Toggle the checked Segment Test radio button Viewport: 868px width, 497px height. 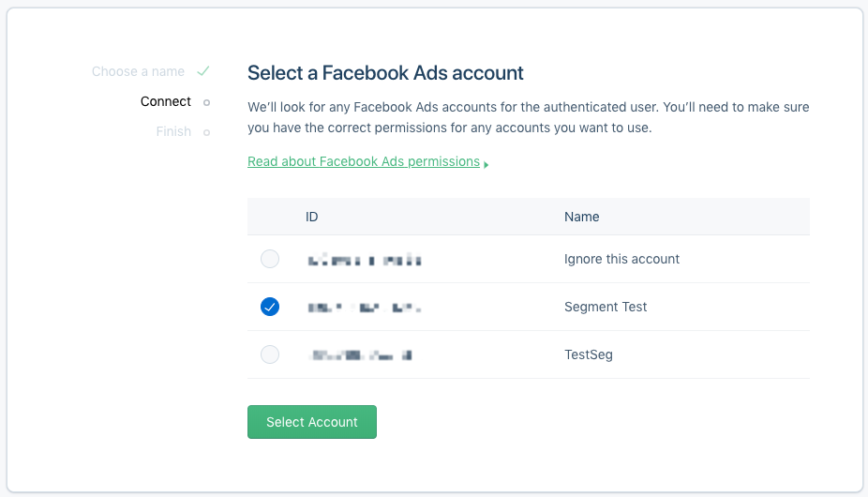[270, 307]
